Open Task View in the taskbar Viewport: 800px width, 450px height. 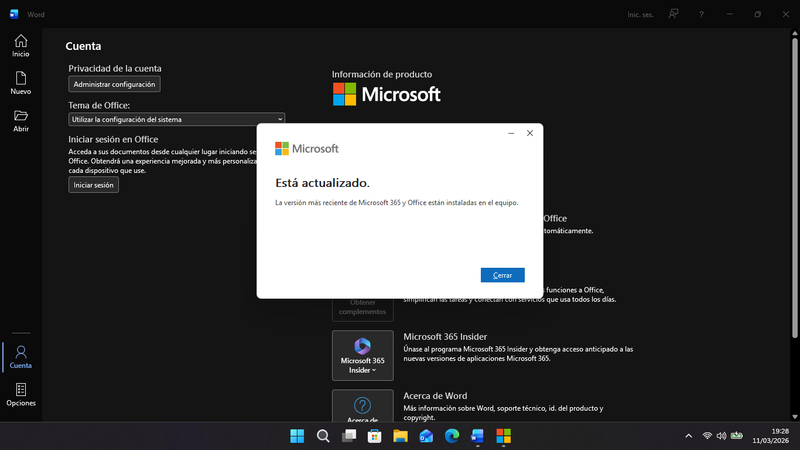(x=349, y=436)
